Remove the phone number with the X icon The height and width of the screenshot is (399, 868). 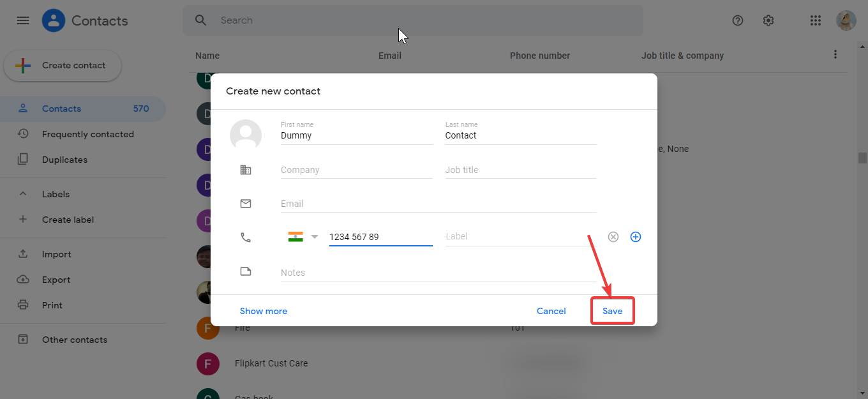coord(613,237)
